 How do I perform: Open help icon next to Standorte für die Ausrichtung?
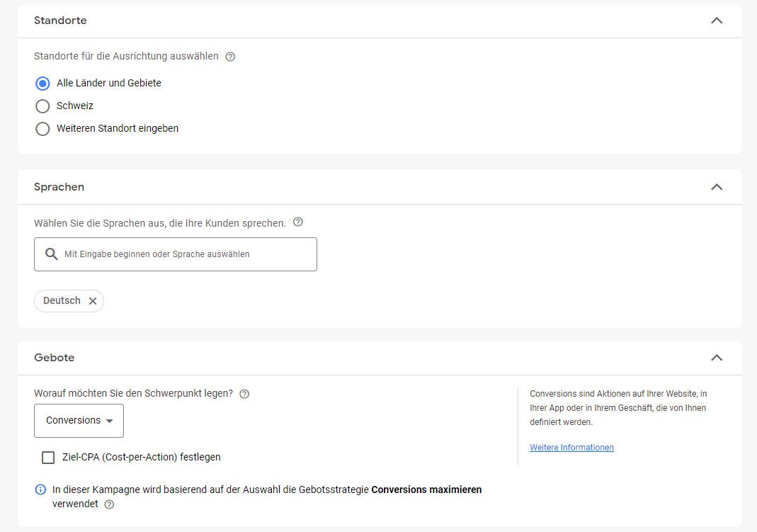click(230, 57)
